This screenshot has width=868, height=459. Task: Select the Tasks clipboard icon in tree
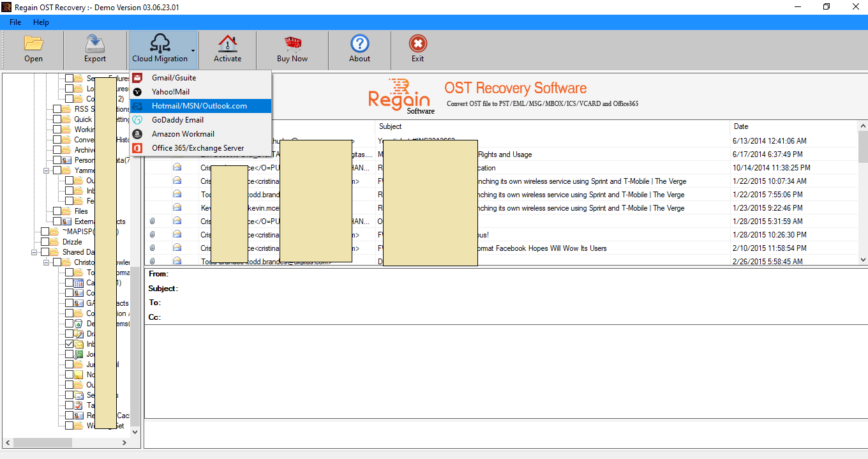[x=79, y=405]
